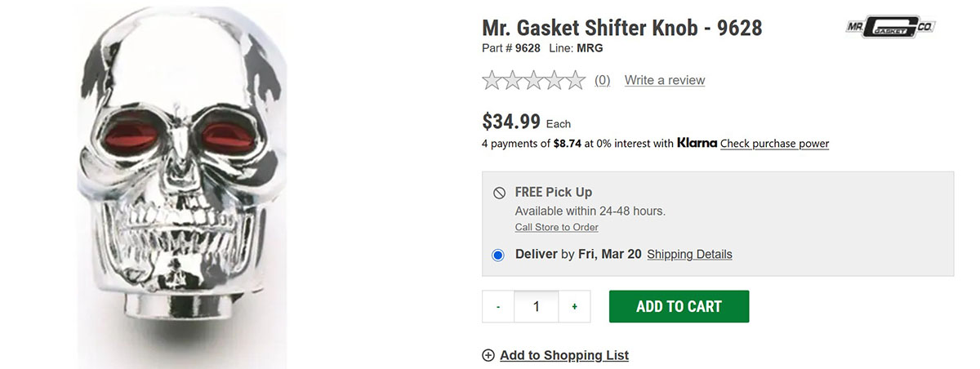Screen dimensions: 980x369
Task: Click the third rating star
Action: (x=534, y=80)
